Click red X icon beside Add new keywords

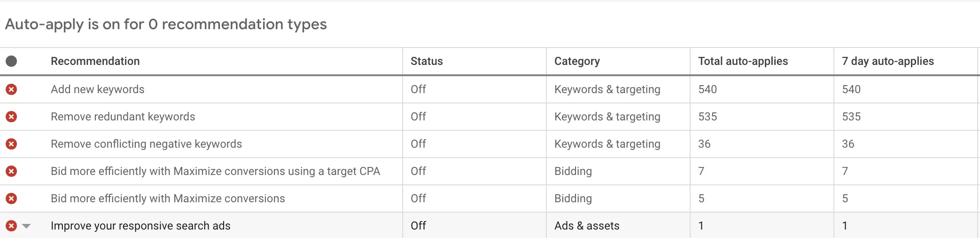11,89
